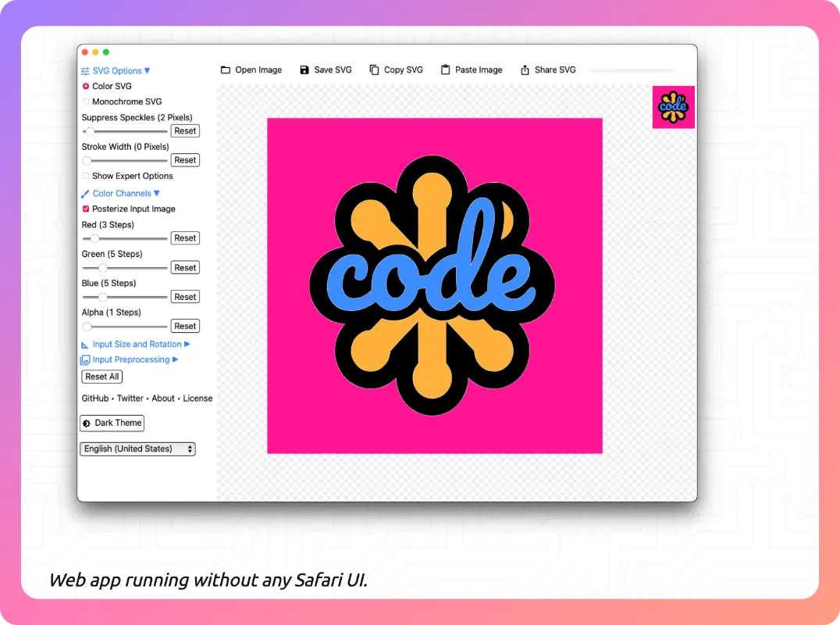This screenshot has height=625, width=840.
Task: Click the Share SVG icon
Action: tap(525, 70)
